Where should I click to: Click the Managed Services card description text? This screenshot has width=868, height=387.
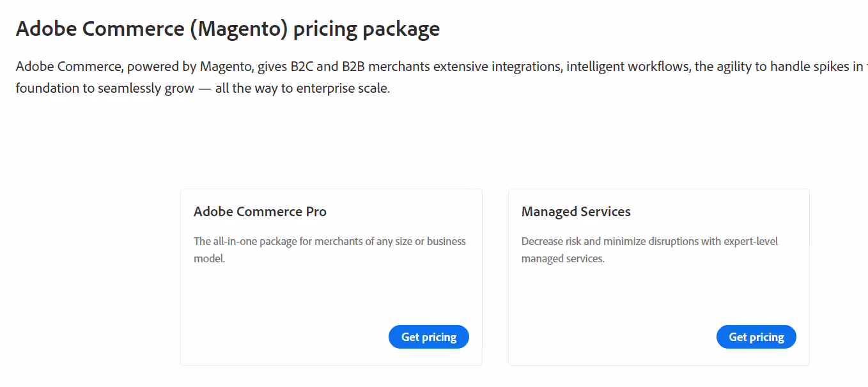pos(649,249)
